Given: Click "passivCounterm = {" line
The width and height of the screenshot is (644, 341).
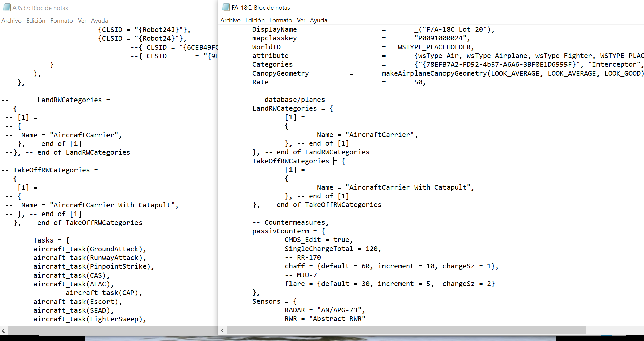Looking at the screenshot, I should point(289,231).
